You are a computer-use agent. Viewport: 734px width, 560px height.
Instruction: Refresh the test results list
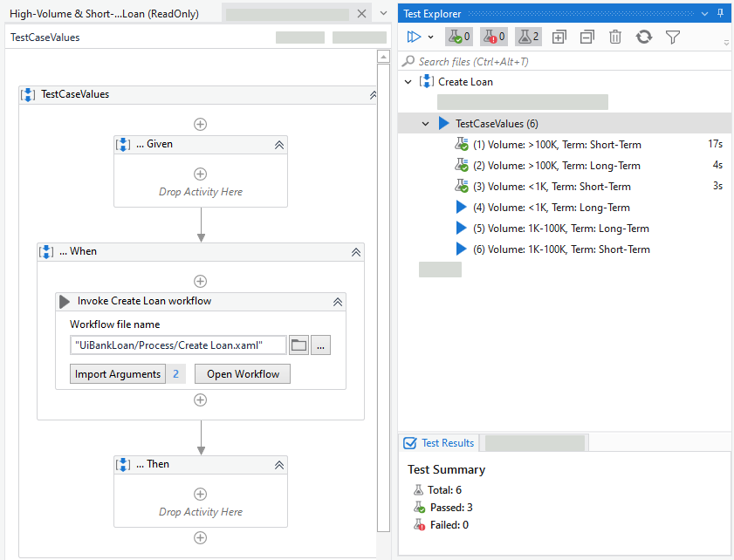pyautogui.click(x=644, y=37)
